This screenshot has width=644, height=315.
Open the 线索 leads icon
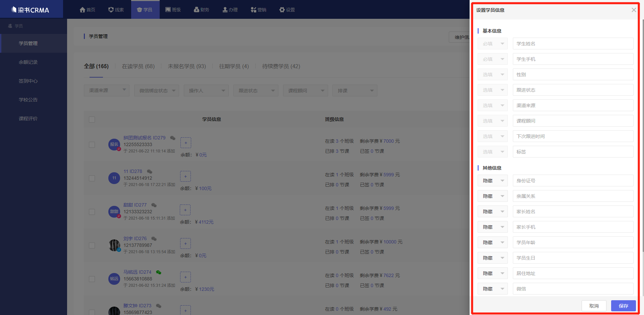coord(111,10)
